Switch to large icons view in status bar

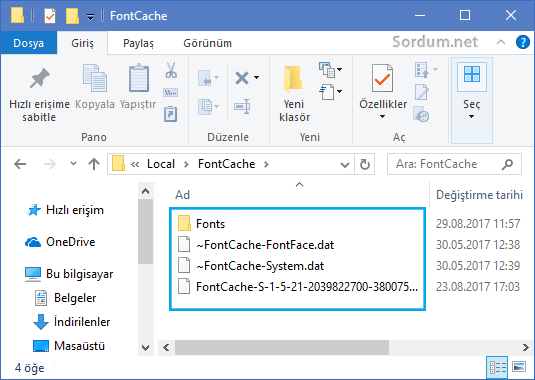(x=519, y=367)
